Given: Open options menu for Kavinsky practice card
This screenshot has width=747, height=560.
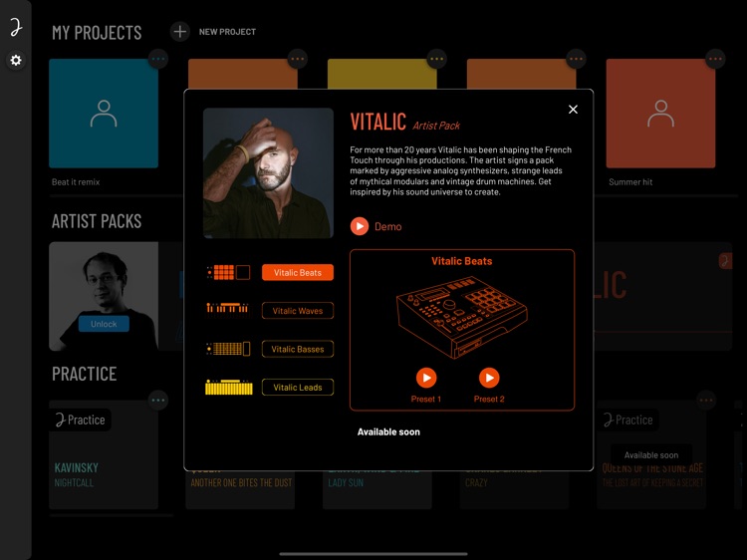Looking at the screenshot, I should click(x=158, y=401).
